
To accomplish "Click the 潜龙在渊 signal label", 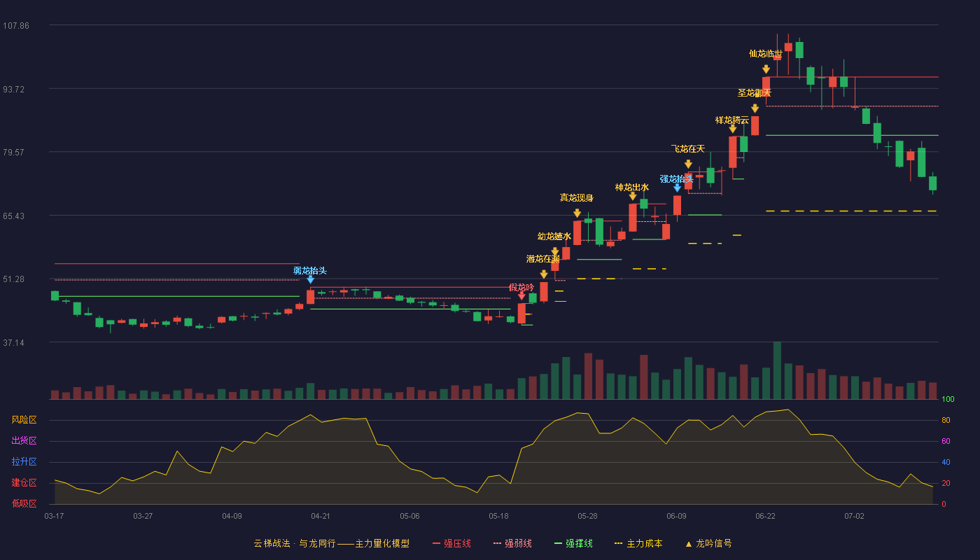I will (543, 259).
